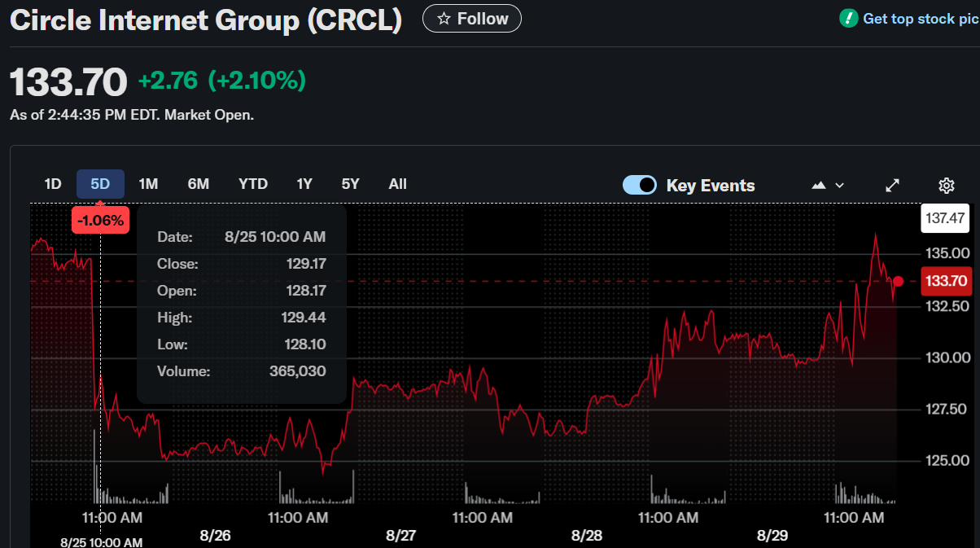Click the (+2.10%) percent change value

point(257,81)
